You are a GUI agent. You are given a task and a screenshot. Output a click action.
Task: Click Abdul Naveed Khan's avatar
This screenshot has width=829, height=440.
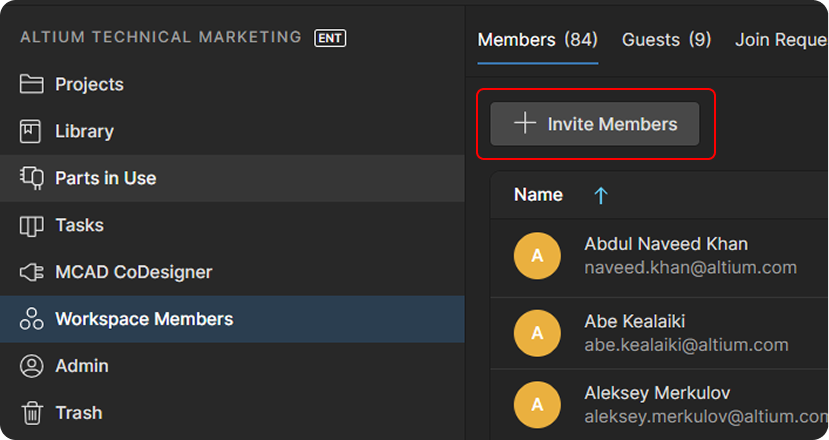(537, 256)
